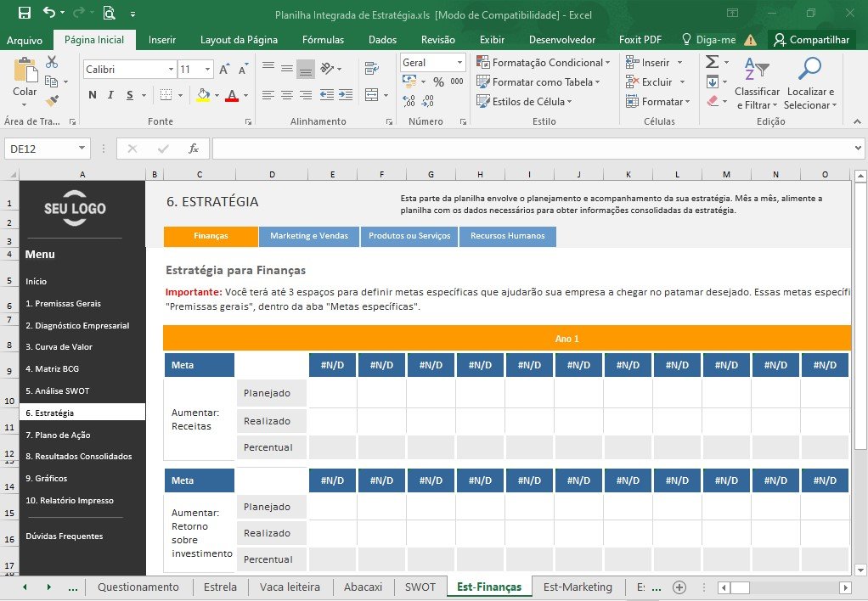Click the Merge and Center icon
The image size is (868, 601).
[x=372, y=95]
